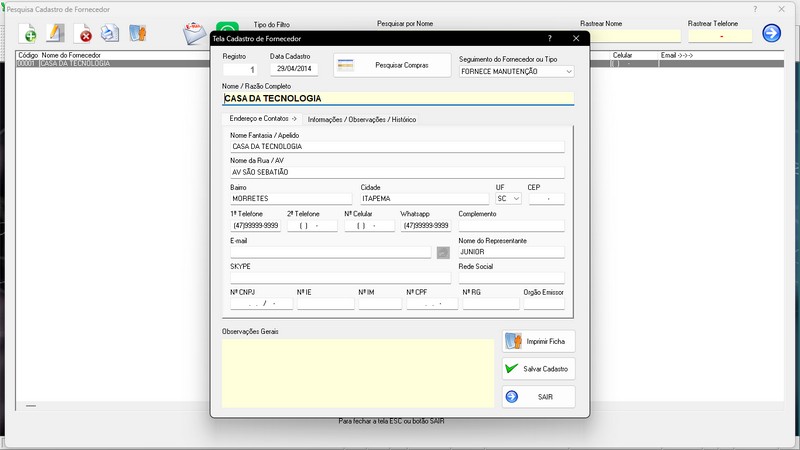Screen dimensions: 800x450
Task: Click the Nº CNPJ field
Action: pyautogui.click(x=261, y=304)
